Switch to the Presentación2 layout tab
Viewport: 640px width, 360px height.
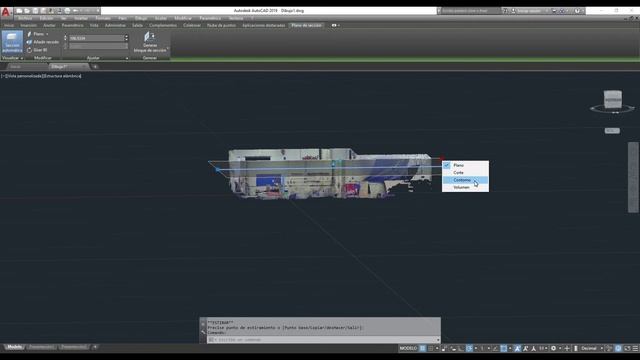click(73, 347)
